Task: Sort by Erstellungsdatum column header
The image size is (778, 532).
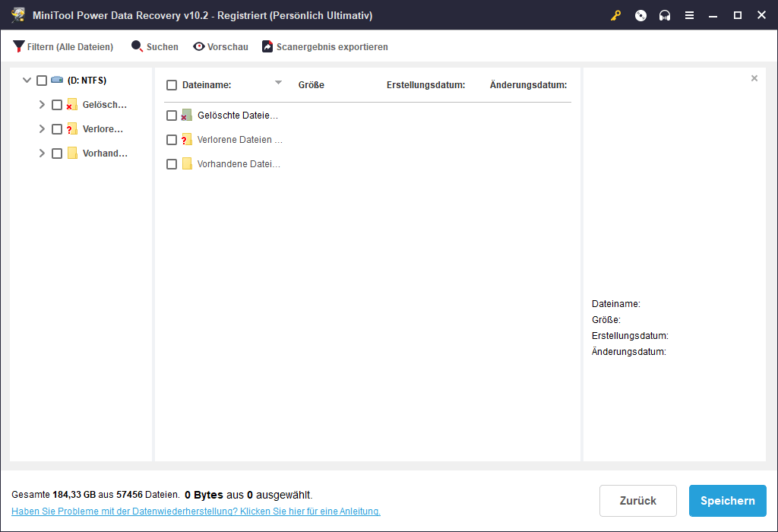Action: (425, 85)
